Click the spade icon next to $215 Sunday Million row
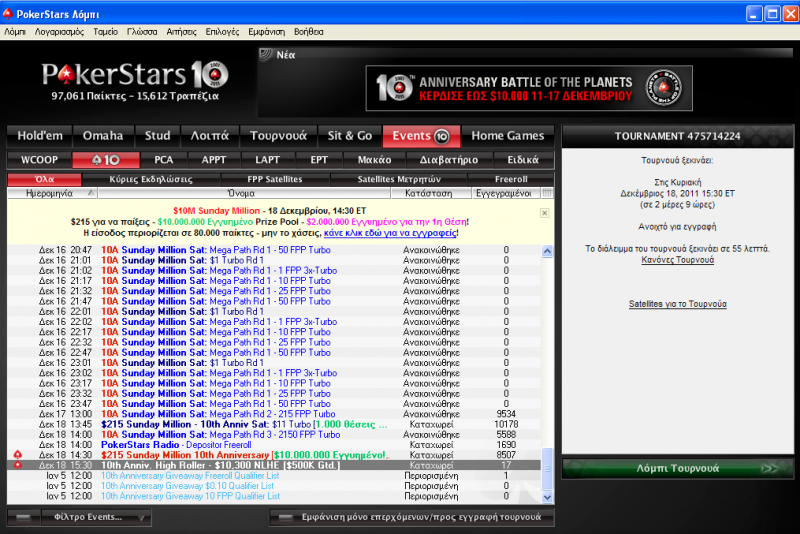Screen dimensions: 800x534 click(x=18, y=454)
